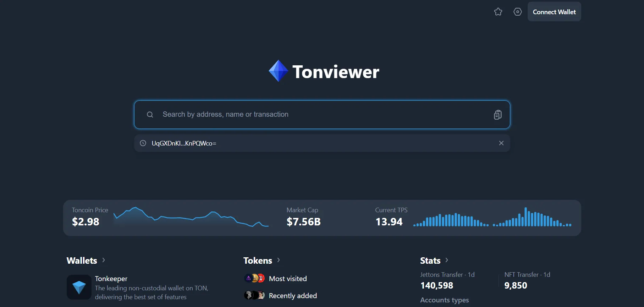The width and height of the screenshot is (644, 307).
Task: Open Recently added tokens list
Action: [x=293, y=296]
